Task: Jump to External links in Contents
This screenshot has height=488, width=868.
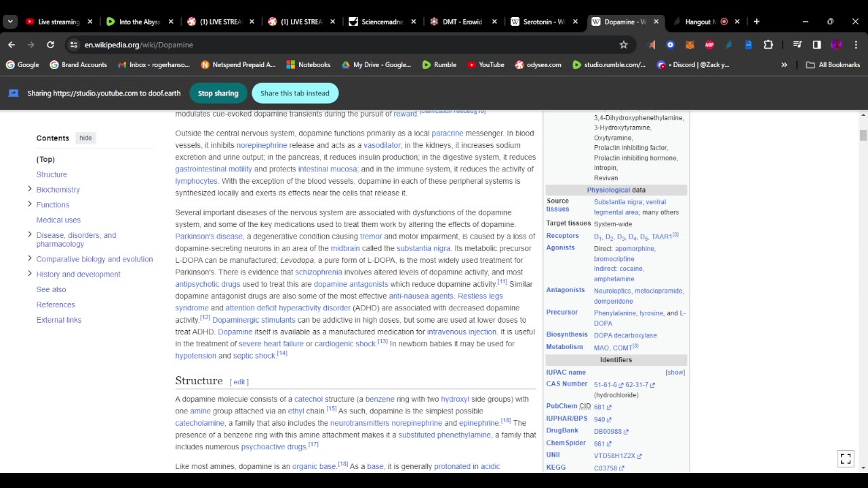Action: coord(59,320)
